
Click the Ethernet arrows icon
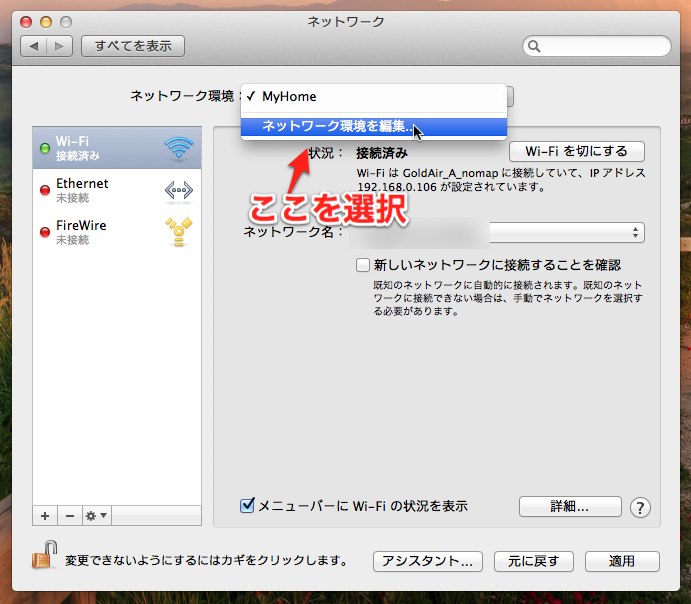(178, 190)
